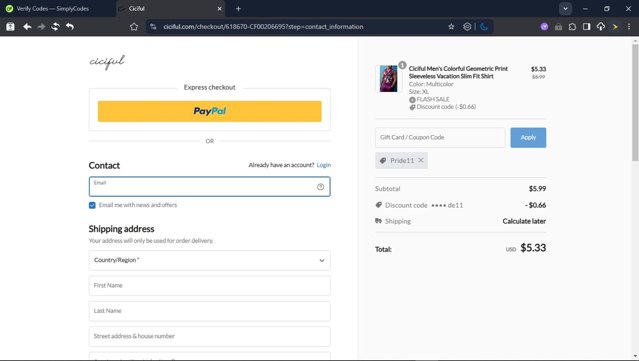The width and height of the screenshot is (639, 361).
Task: Click the Email input field
Action: [x=209, y=187]
